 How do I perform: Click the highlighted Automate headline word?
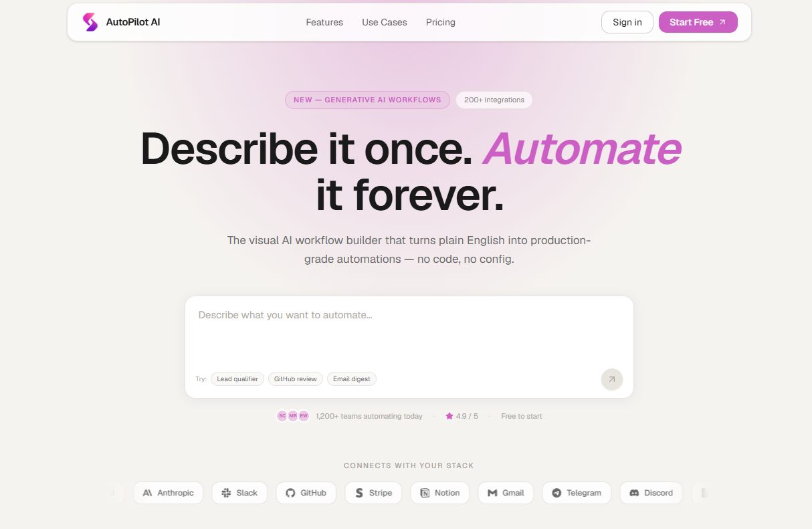tap(582, 148)
